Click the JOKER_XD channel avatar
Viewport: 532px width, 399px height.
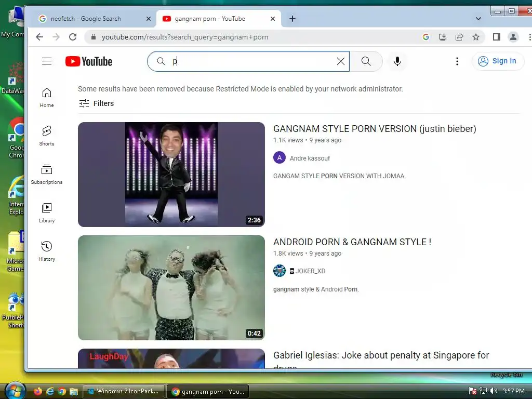pos(279,271)
